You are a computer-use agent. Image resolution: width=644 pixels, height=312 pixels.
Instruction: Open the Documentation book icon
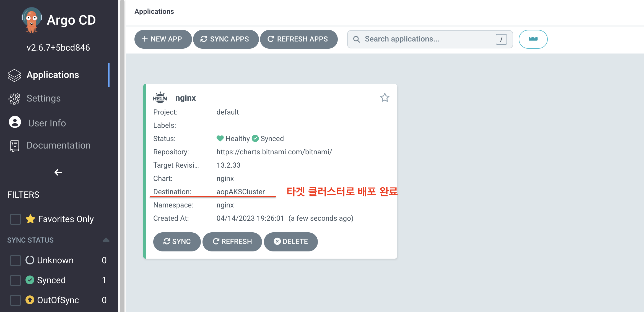point(15,146)
